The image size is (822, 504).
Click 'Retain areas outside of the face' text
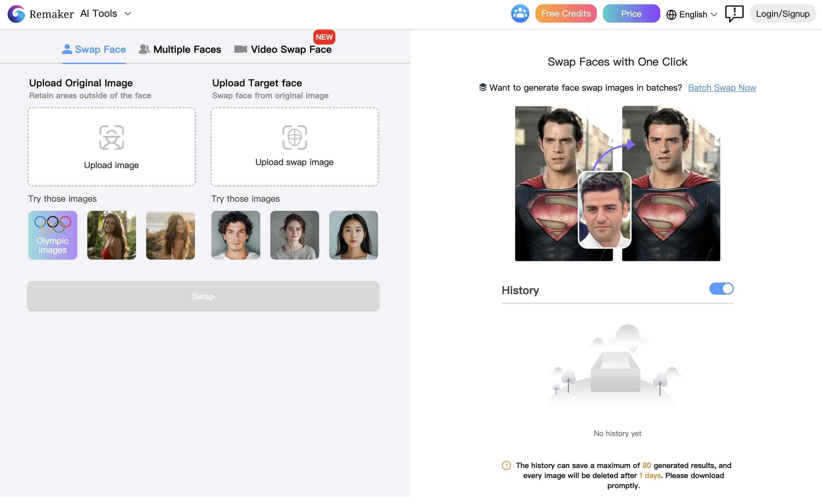click(90, 95)
